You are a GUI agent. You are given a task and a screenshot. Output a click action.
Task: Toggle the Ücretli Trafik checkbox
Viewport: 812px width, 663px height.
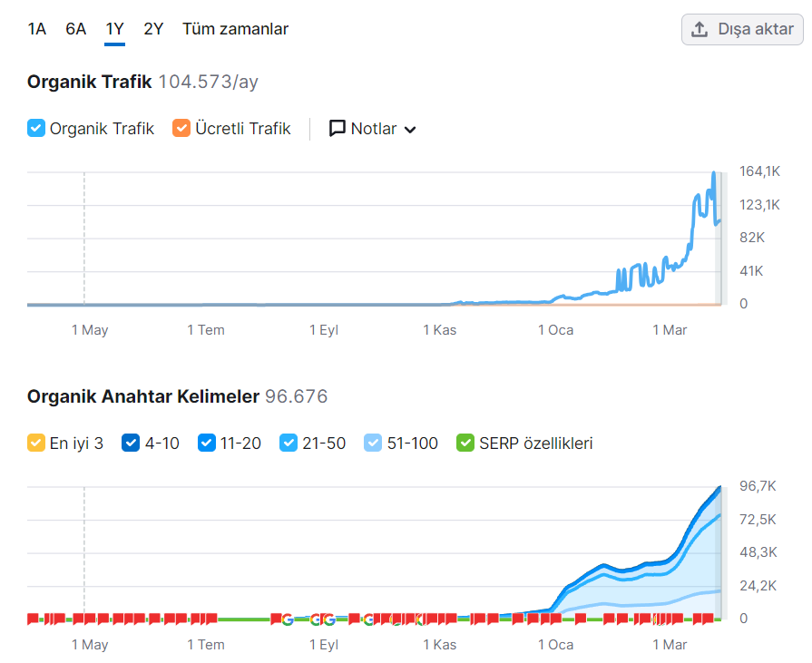pyautogui.click(x=181, y=129)
